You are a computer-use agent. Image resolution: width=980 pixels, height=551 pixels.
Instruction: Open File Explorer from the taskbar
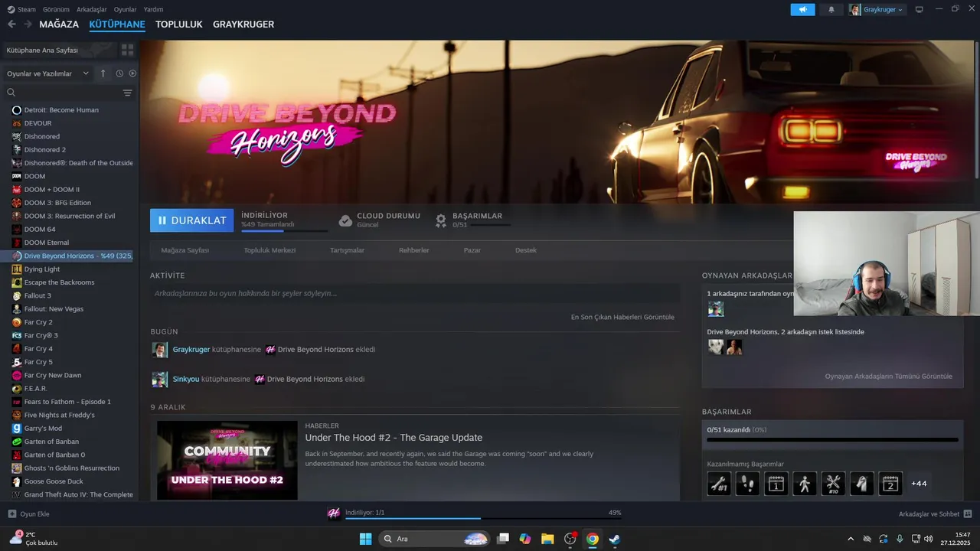coord(547,539)
